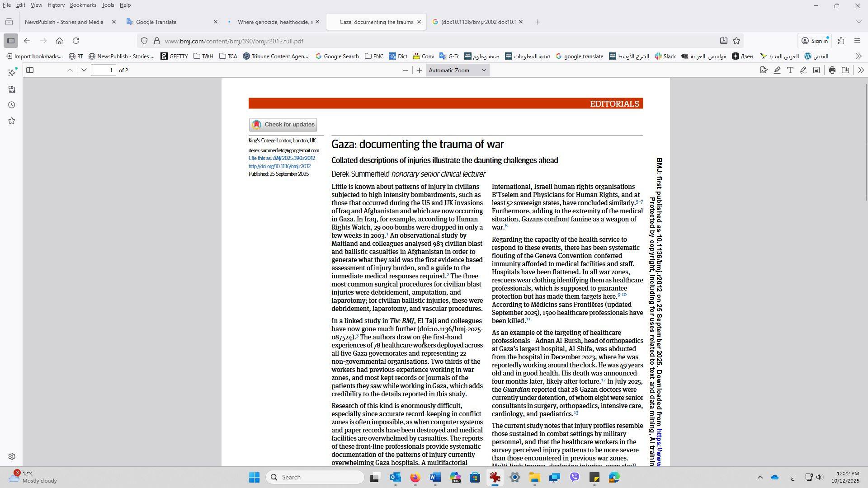Select the add text annotation tool
Image resolution: width=868 pixels, height=488 pixels.
[790, 70]
